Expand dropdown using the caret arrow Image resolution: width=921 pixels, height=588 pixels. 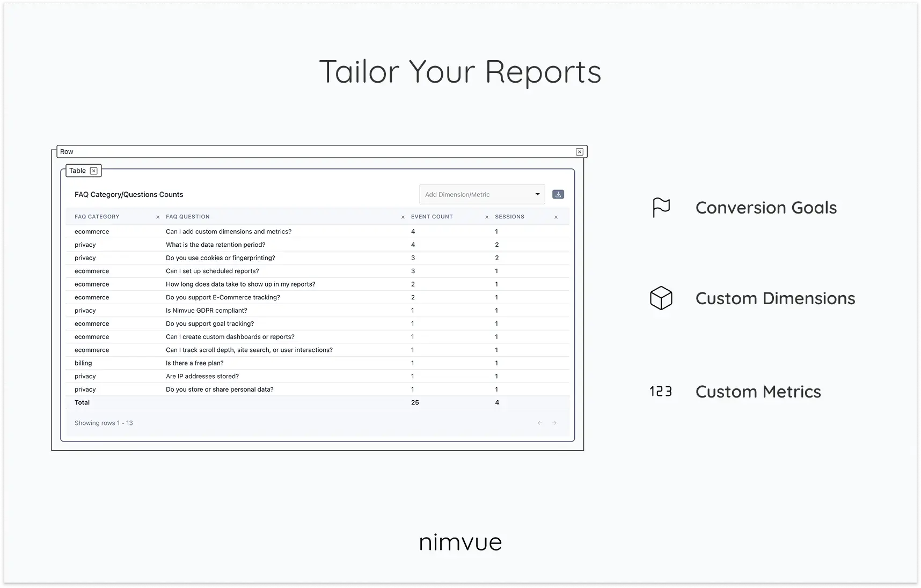537,194
